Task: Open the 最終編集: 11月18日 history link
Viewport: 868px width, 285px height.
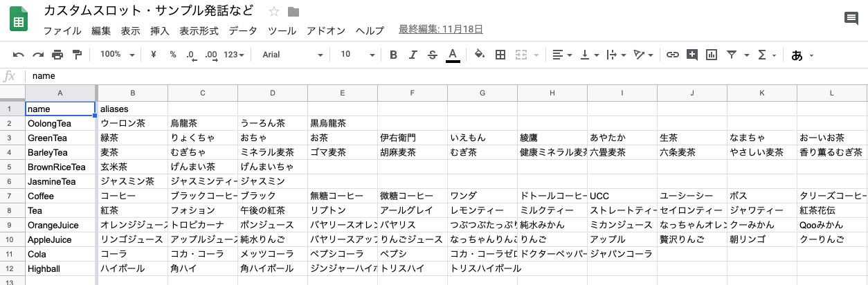Action: (441, 30)
